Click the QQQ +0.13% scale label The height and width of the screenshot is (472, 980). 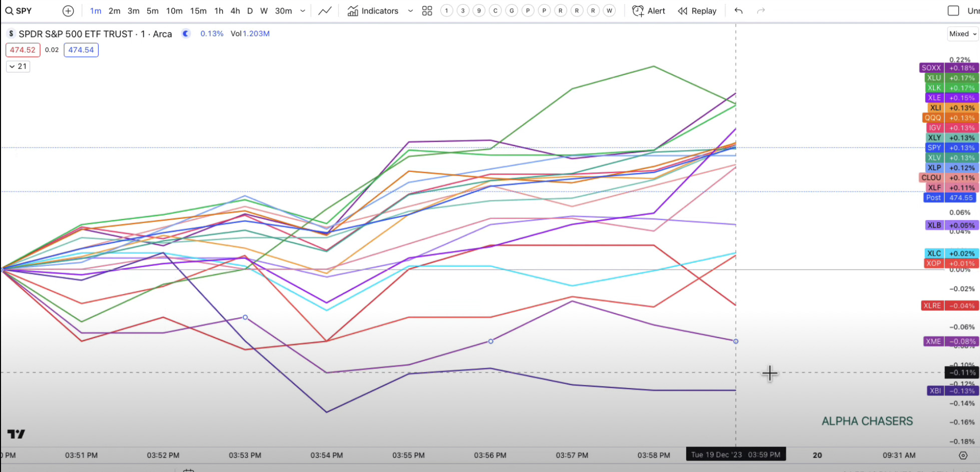pos(950,118)
